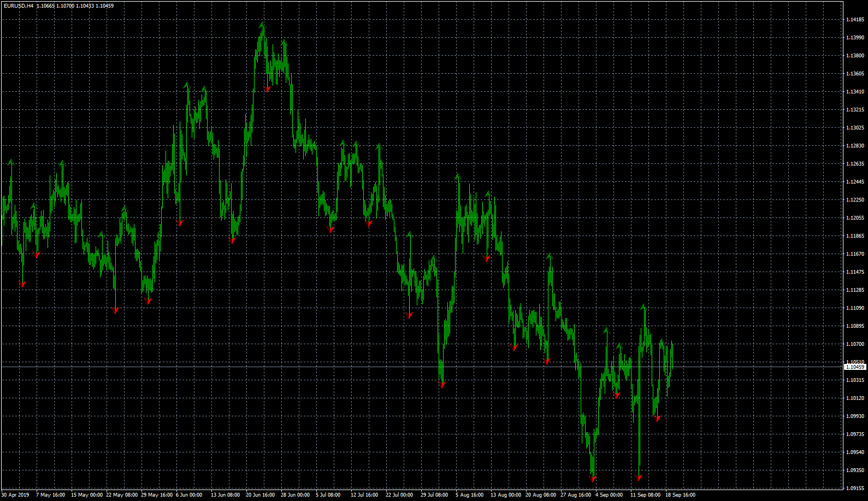Click the 1.09155 price axis label

pos(855,488)
